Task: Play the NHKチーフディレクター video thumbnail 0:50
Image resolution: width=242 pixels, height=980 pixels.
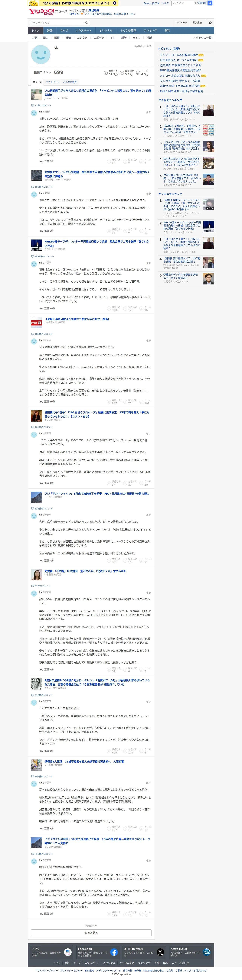Action: point(208,204)
